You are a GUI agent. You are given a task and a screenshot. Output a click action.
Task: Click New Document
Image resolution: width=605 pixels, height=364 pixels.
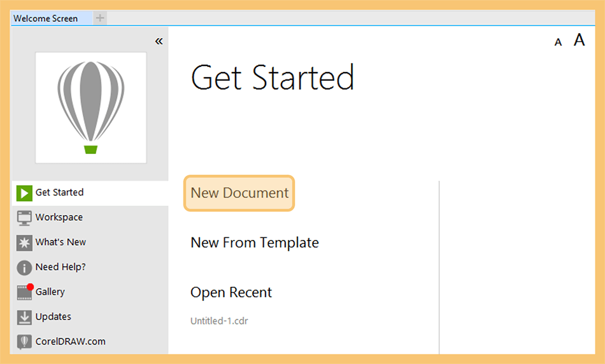click(x=239, y=193)
